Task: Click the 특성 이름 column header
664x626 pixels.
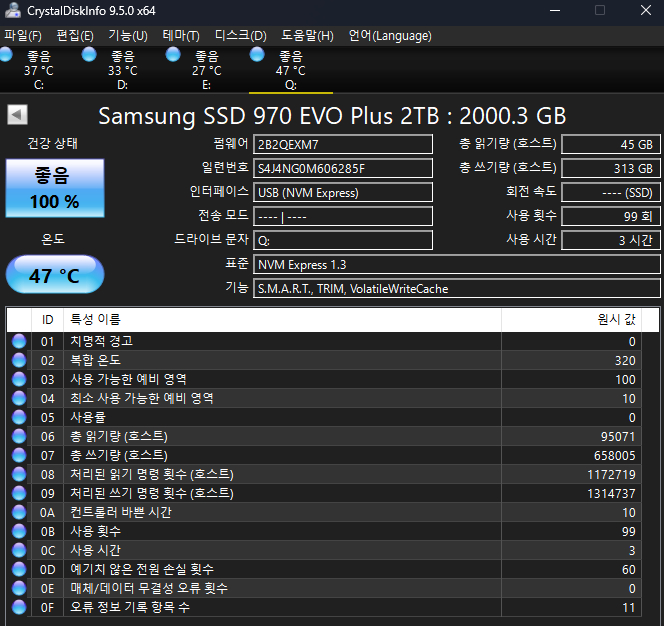Action: (282, 319)
